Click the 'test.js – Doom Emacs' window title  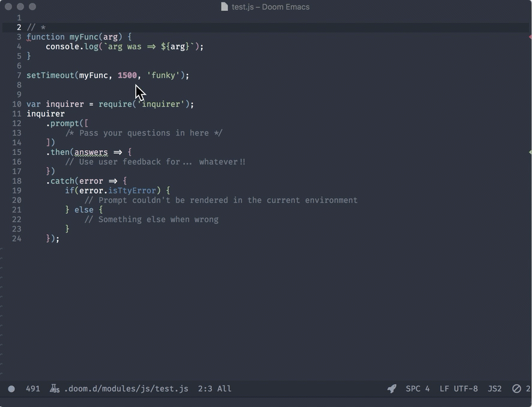270,7
